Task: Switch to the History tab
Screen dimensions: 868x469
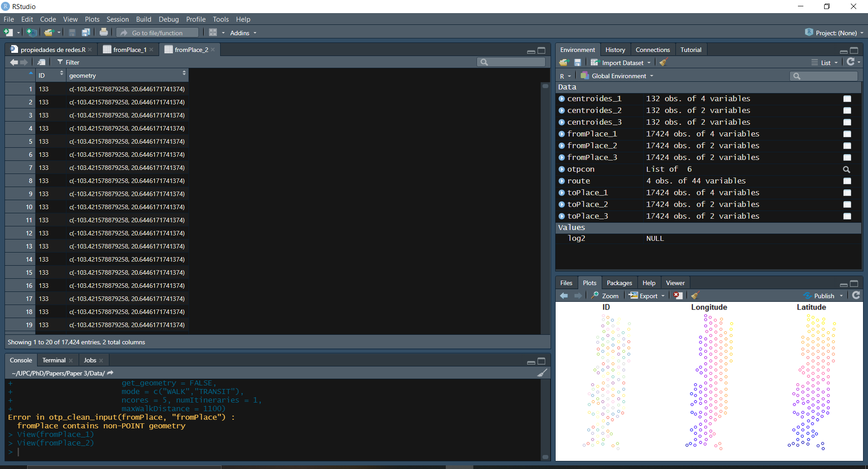Action: coord(615,49)
